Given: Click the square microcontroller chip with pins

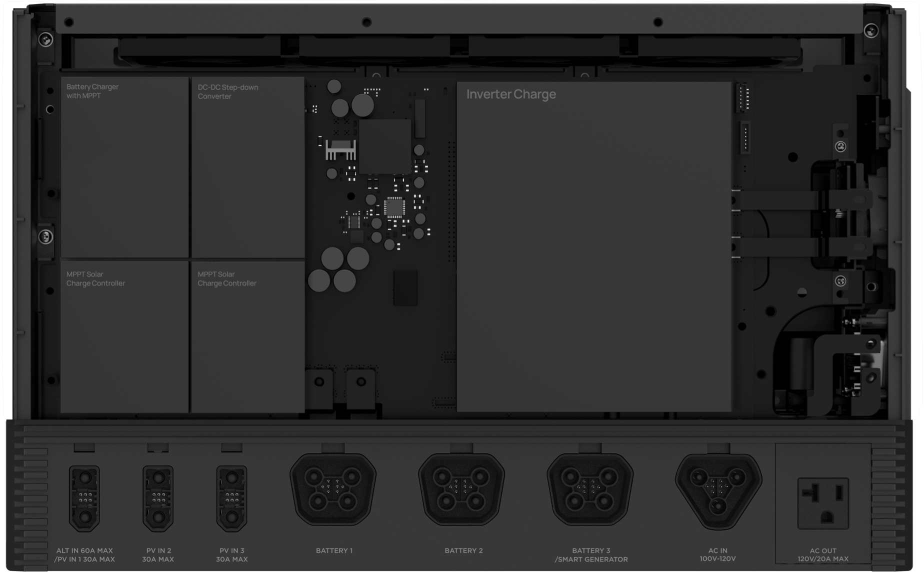Looking at the screenshot, I should tap(394, 207).
